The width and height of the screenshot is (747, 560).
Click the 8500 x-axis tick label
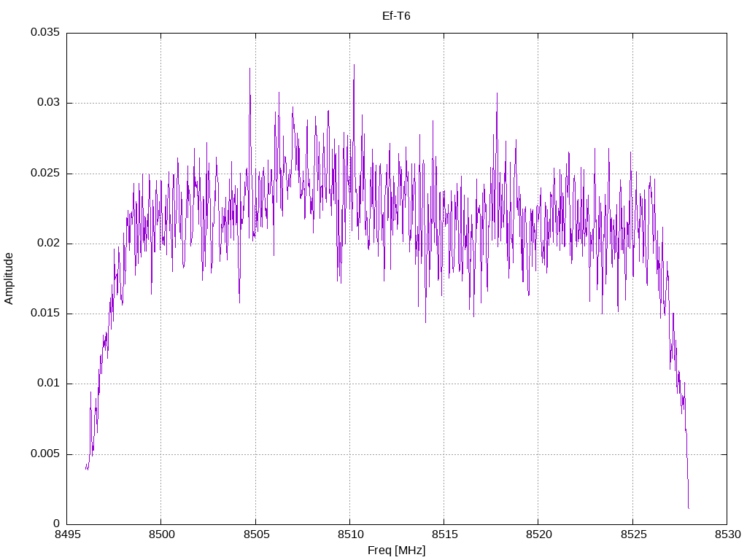point(161,534)
